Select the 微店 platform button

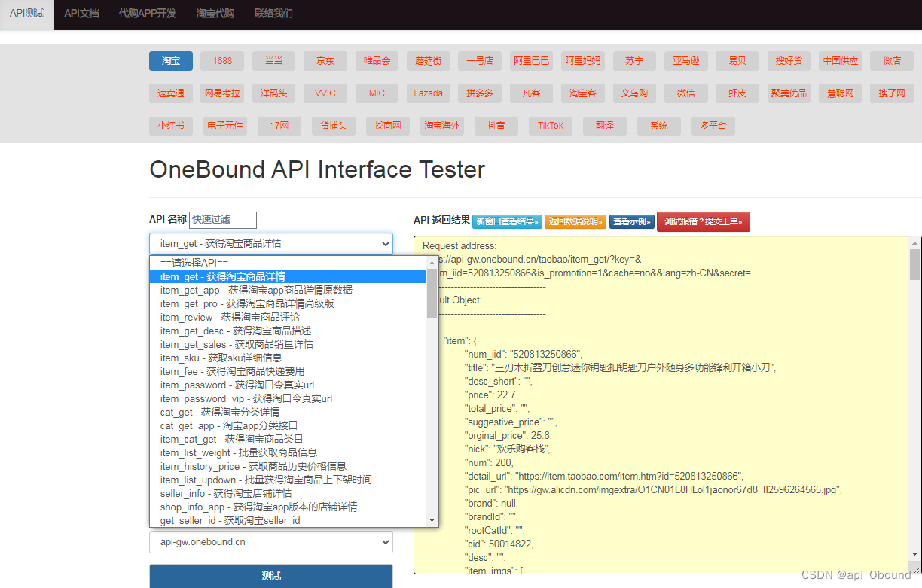click(892, 61)
